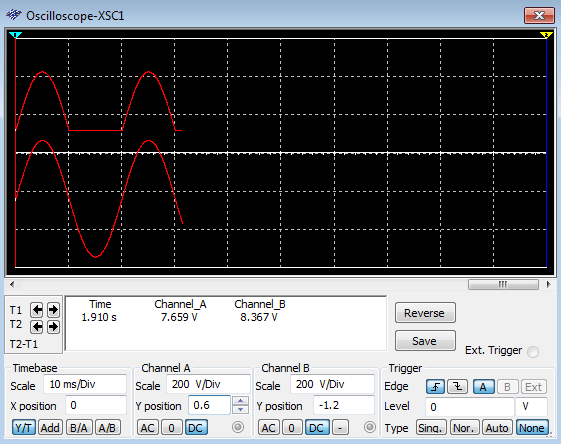Click Channel A Scale field 200 V/Div
This screenshot has height=444, width=561.
pyautogui.click(x=209, y=385)
